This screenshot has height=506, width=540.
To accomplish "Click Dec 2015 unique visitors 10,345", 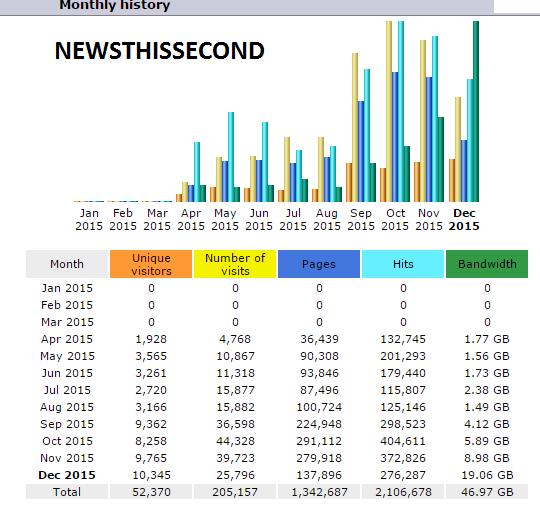I will click(x=152, y=475).
